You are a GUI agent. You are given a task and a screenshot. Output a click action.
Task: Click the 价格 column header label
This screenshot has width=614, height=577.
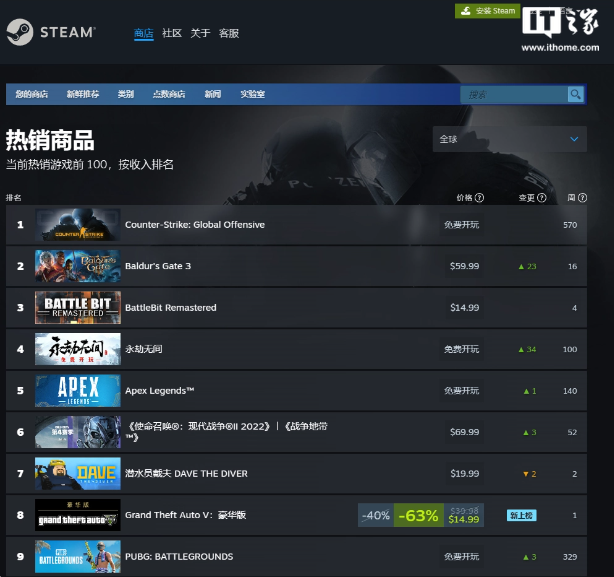click(464, 198)
